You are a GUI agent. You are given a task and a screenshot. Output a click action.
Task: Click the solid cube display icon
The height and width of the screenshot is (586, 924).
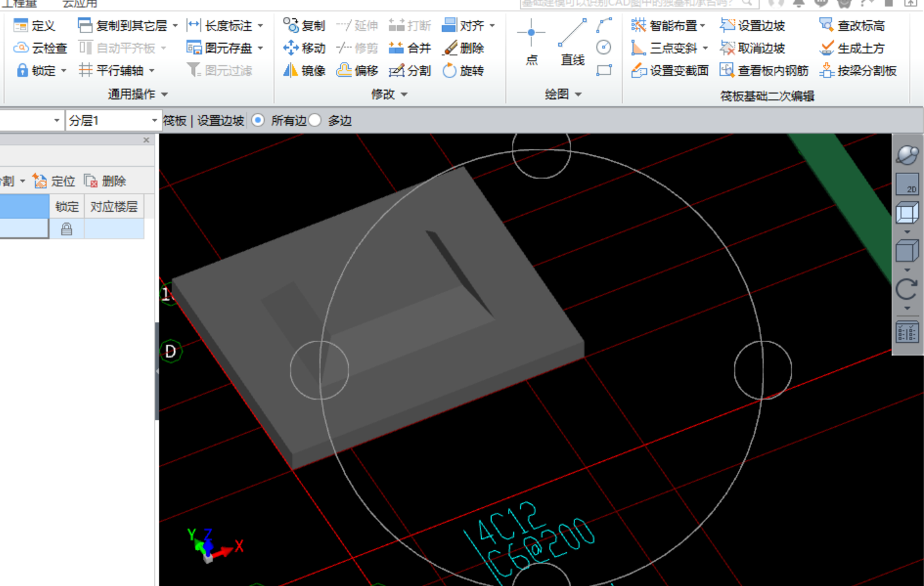pos(907,250)
